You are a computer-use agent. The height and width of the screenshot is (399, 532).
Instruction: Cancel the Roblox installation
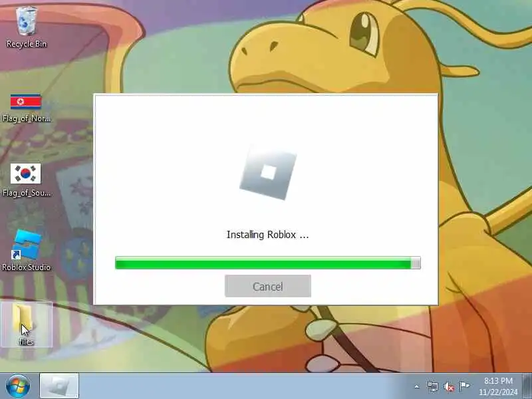click(268, 286)
